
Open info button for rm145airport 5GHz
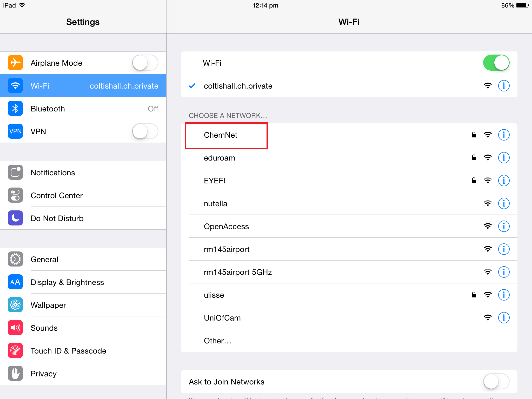pos(504,272)
